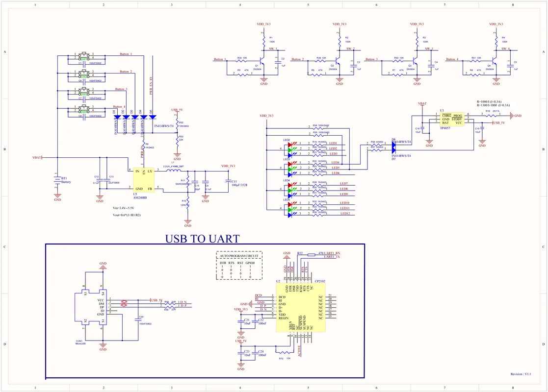This screenshot has width=548, height=392.
Task: Select the AM2408B regulator chip U5
Action: click(144, 180)
